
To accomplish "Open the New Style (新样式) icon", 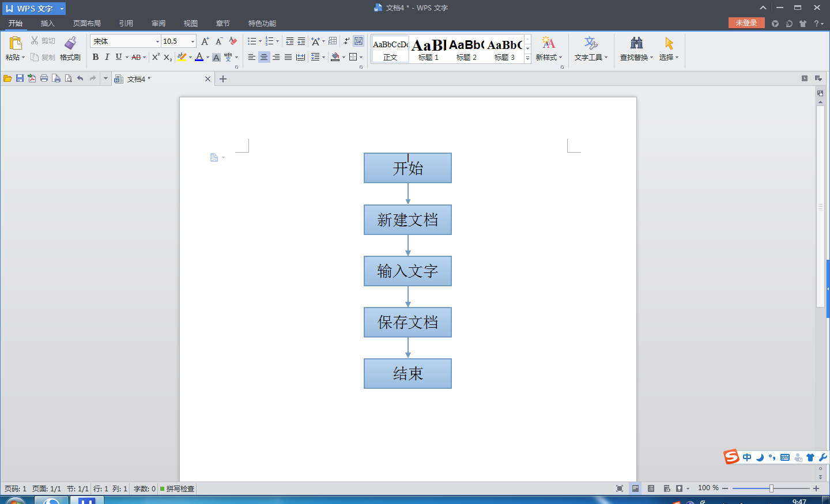I will tap(549, 43).
